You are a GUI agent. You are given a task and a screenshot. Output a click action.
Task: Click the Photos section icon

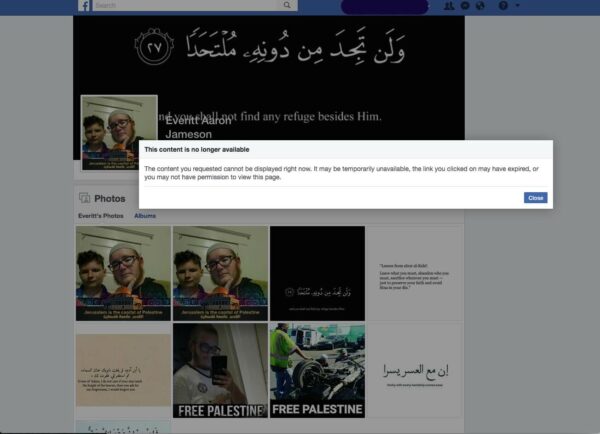[x=86, y=198]
